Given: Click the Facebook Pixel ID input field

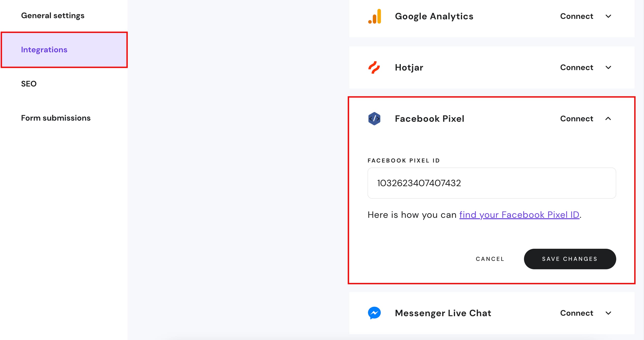Looking at the screenshot, I should (492, 183).
